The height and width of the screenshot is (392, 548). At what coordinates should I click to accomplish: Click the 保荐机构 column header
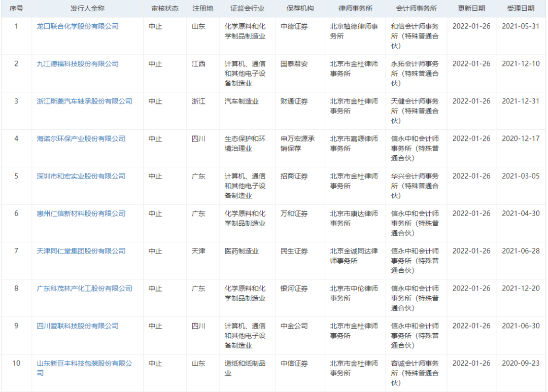pyautogui.click(x=300, y=9)
